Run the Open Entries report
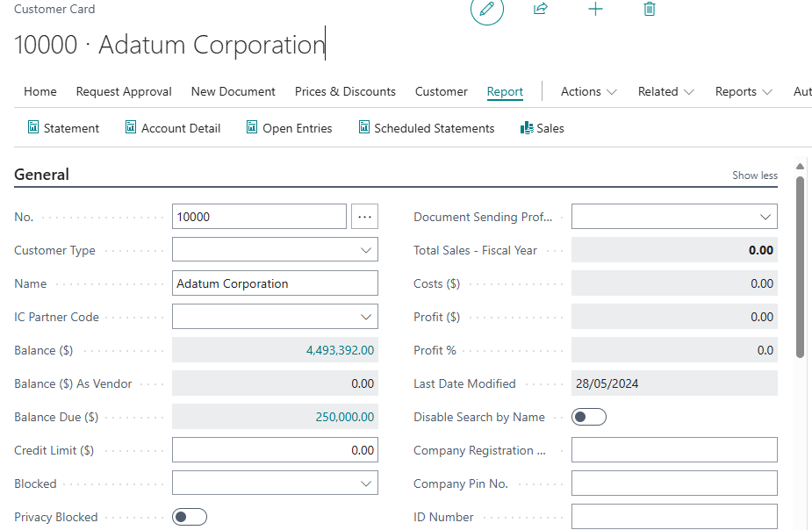The image size is (812, 530). 290,128
